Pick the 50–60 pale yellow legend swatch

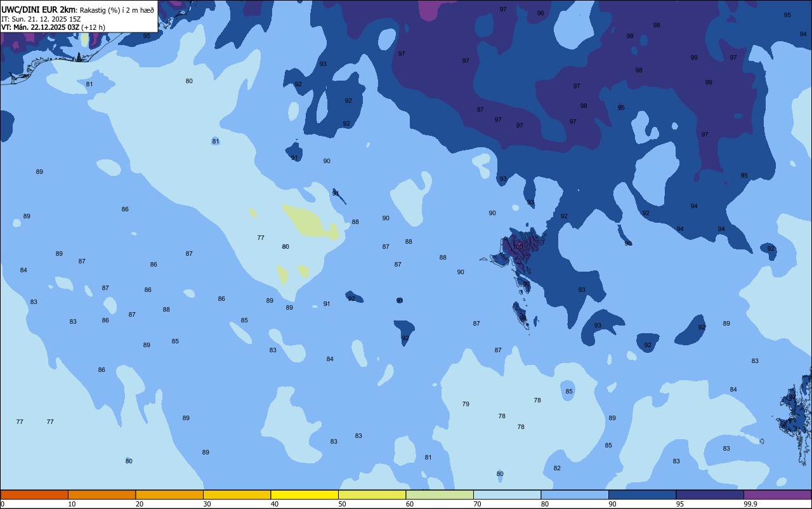pos(372,494)
